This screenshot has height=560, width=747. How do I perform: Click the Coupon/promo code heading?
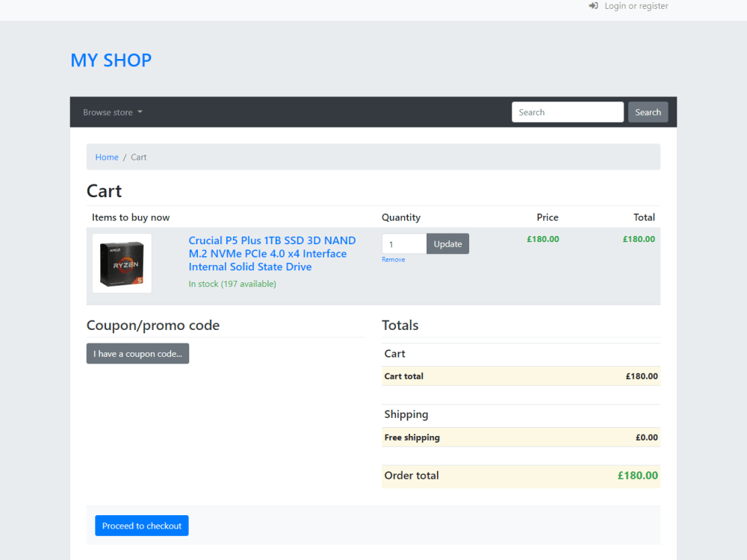[x=153, y=326]
